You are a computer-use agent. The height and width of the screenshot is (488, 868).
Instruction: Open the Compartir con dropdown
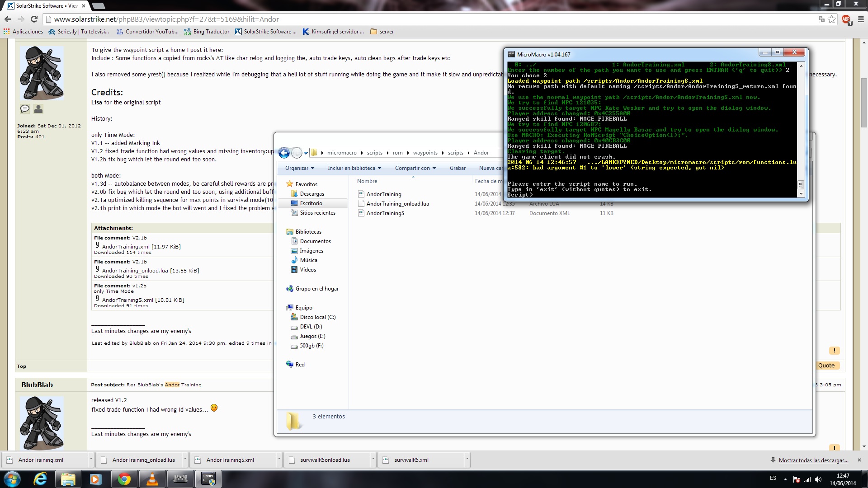click(415, 168)
